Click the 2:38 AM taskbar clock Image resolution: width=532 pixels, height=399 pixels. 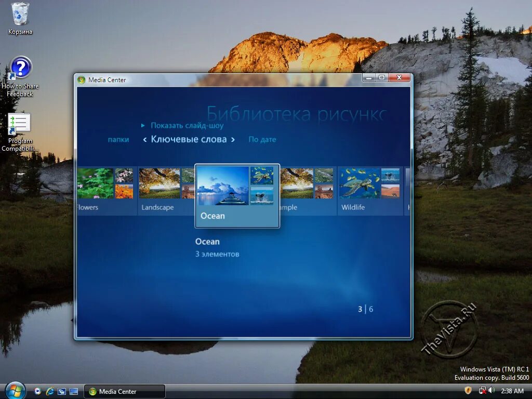click(512, 391)
